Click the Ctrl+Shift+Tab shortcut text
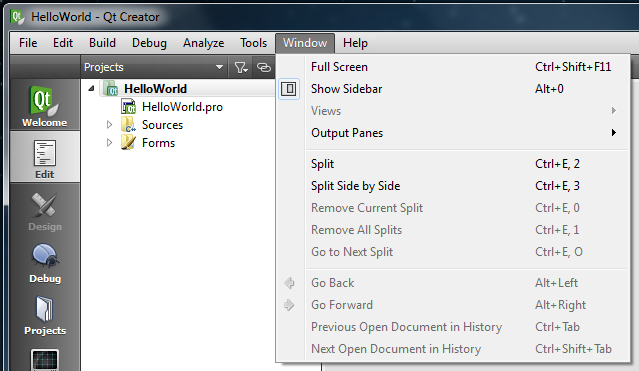This screenshot has height=371, width=639. point(573,349)
